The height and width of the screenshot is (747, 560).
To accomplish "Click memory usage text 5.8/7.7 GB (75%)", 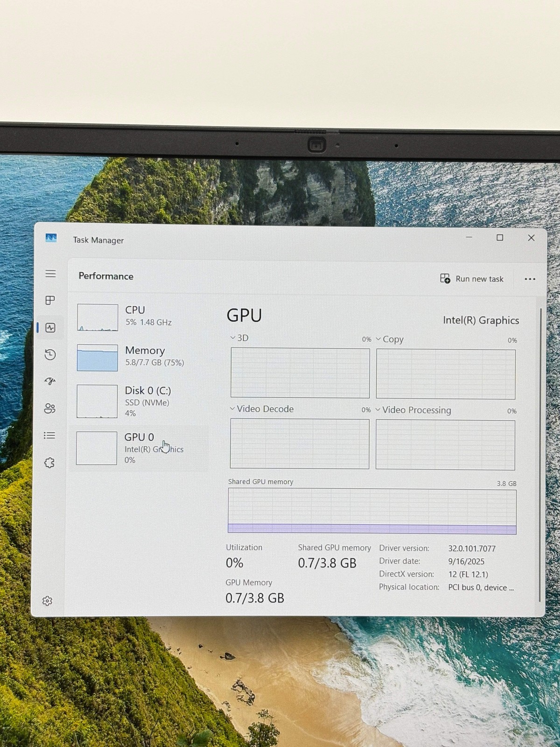I will tap(154, 363).
